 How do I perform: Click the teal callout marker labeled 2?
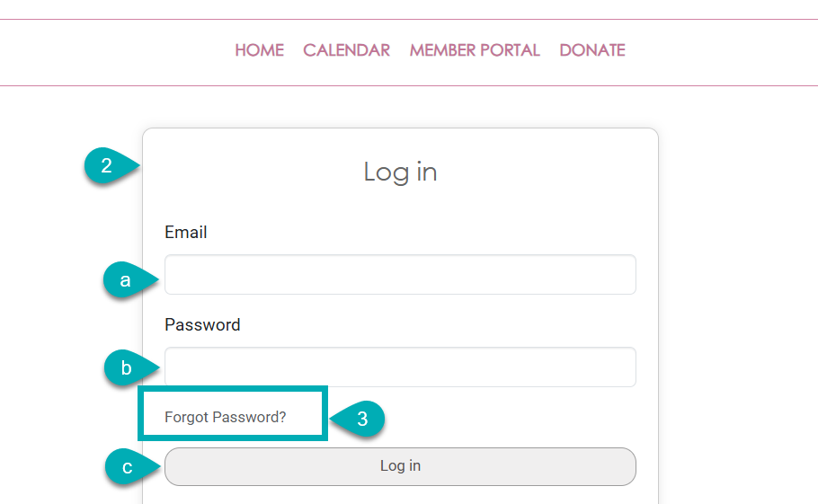[x=108, y=166]
